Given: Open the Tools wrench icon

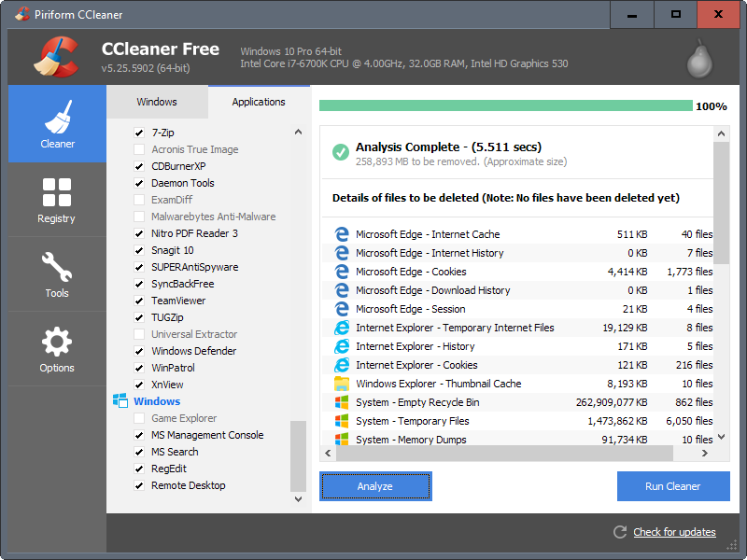Looking at the screenshot, I should (57, 267).
